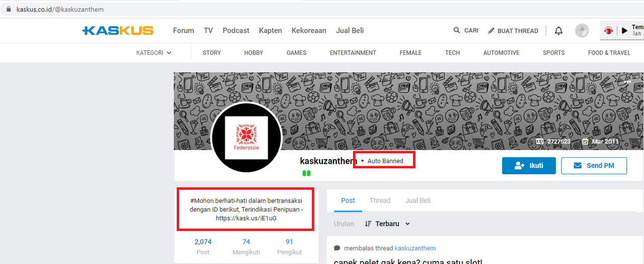Expand the KATEGORI dropdown

(x=154, y=52)
